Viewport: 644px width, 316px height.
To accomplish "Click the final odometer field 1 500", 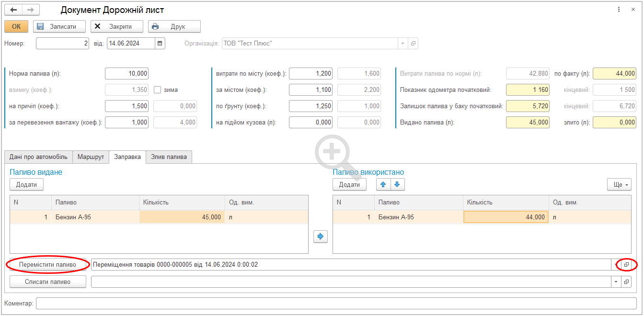I will pos(614,90).
